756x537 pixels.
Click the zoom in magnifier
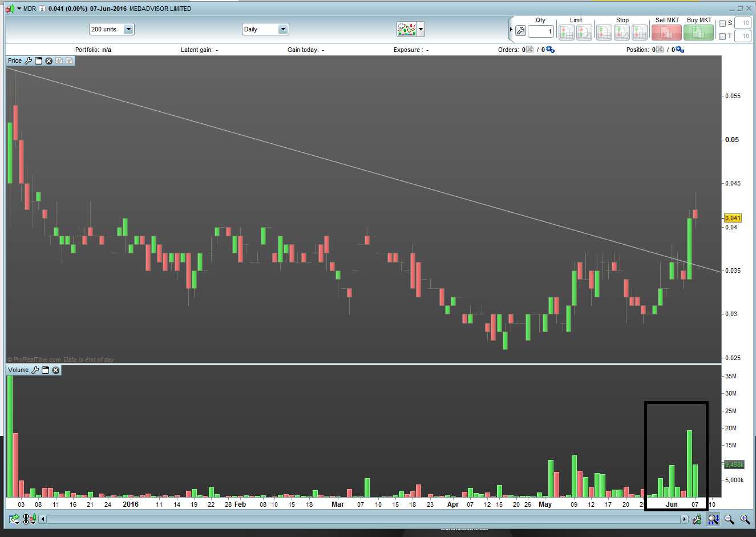pos(745,519)
